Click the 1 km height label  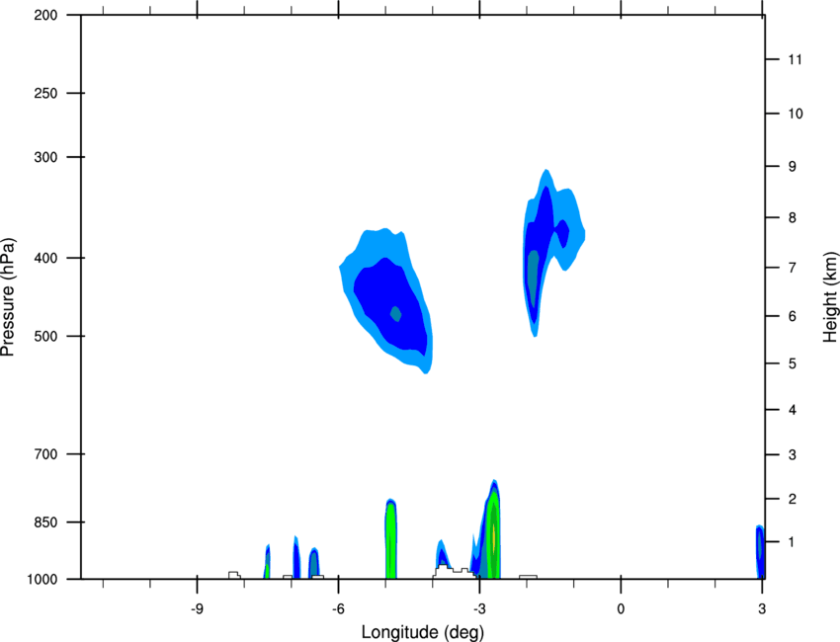793,542
